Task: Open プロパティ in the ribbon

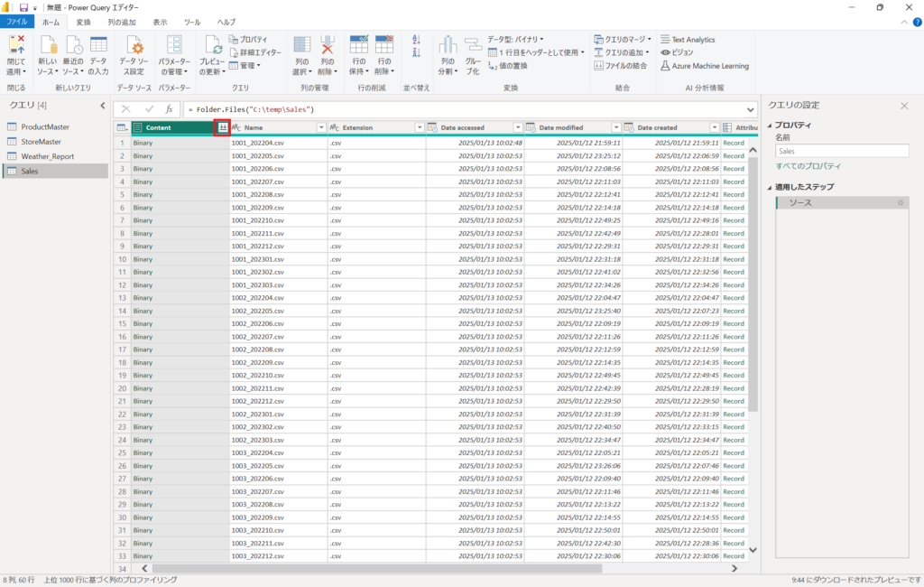Action: tap(248, 40)
